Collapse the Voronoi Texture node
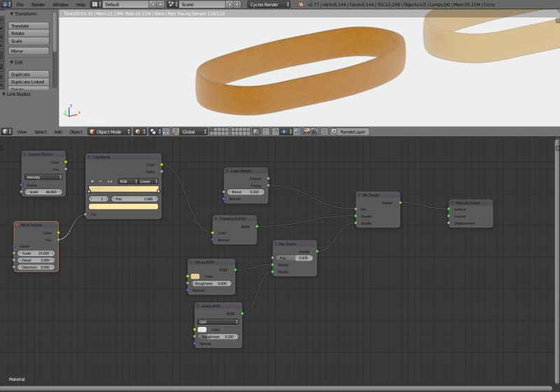The height and width of the screenshot is (392, 560). tap(25, 154)
